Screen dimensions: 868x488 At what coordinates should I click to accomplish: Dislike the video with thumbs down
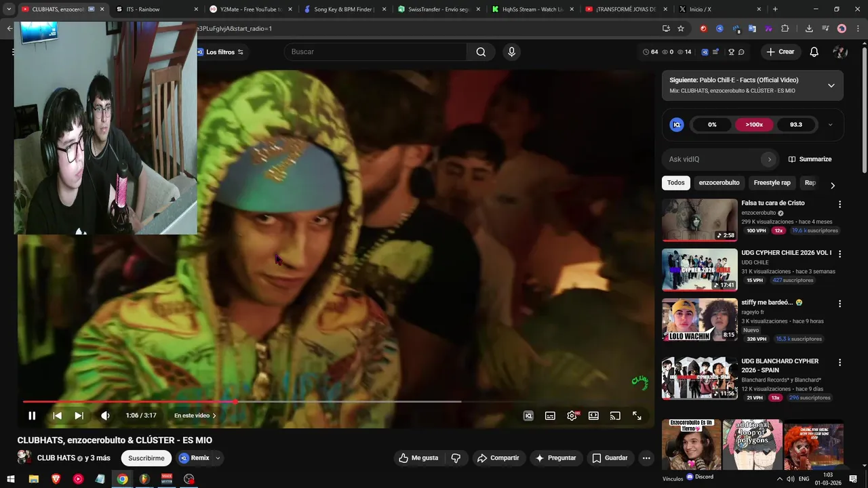[456, 458]
